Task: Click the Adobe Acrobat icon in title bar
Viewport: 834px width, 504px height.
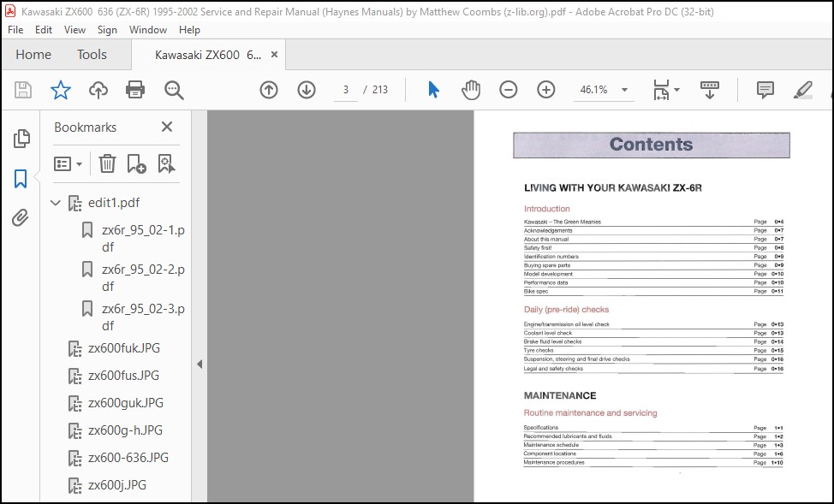Action: (10, 11)
